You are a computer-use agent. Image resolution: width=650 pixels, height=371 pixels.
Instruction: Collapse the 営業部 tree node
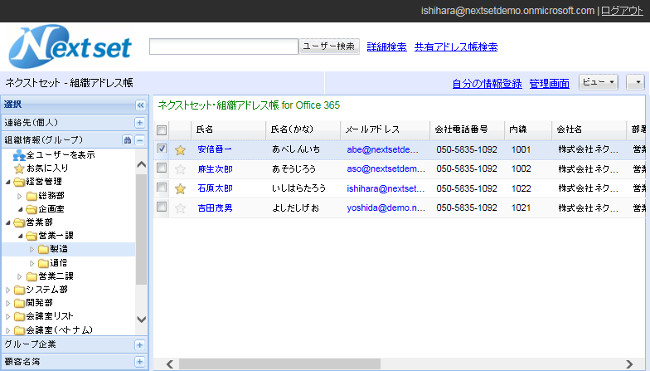(x=8, y=223)
